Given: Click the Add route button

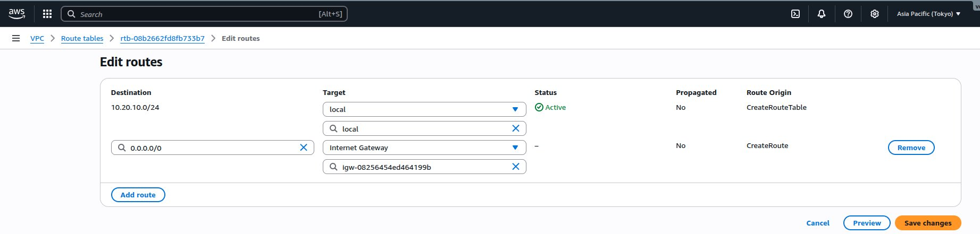Looking at the screenshot, I should pos(138,195).
